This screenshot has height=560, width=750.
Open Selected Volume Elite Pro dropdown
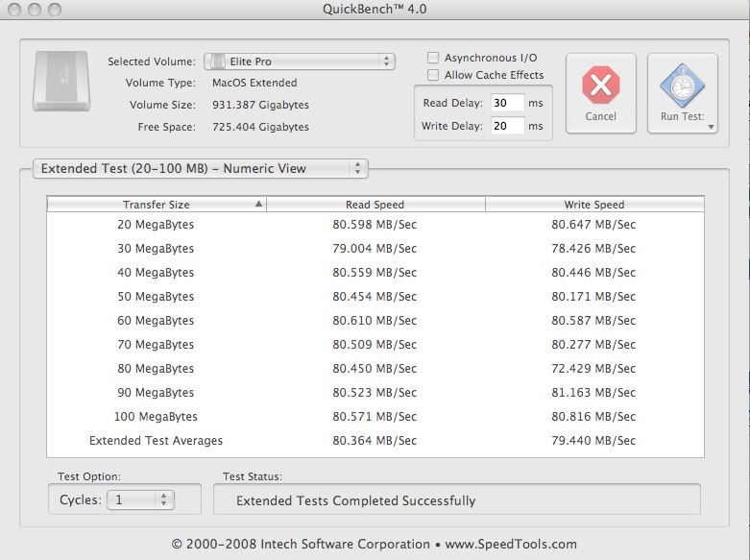point(300,61)
